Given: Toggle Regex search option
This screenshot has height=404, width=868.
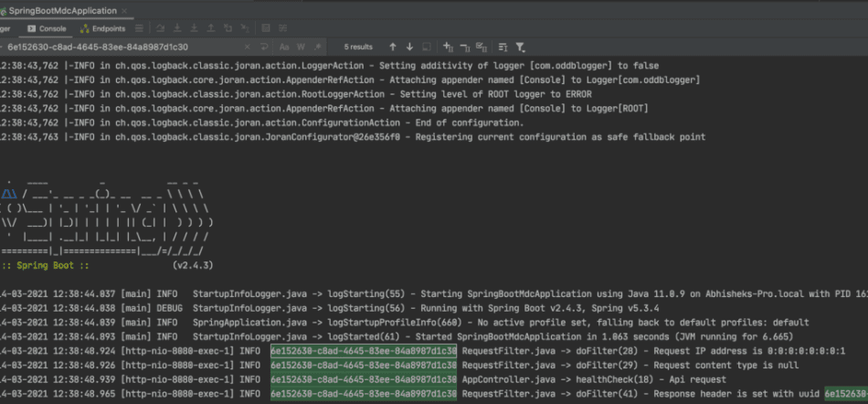Looking at the screenshot, I should point(318,47).
